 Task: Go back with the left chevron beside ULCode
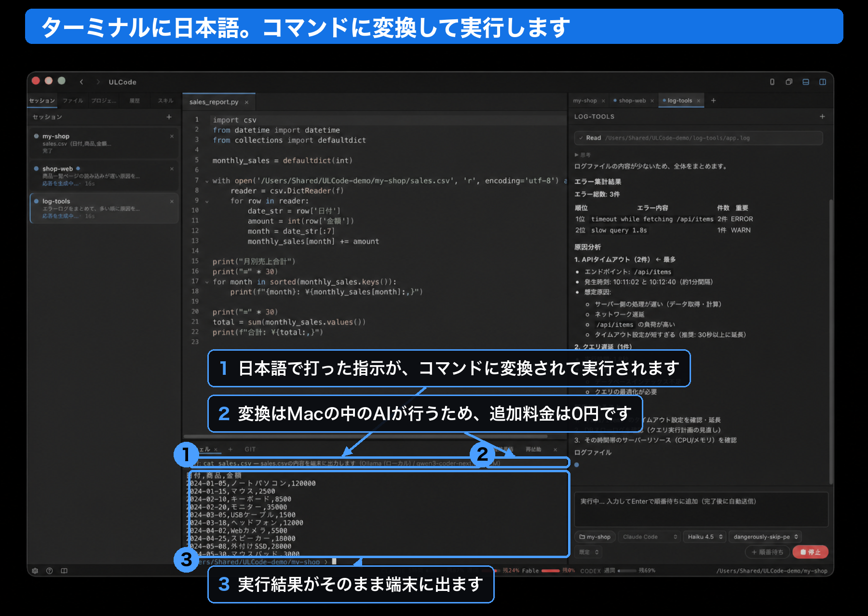(x=81, y=82)
